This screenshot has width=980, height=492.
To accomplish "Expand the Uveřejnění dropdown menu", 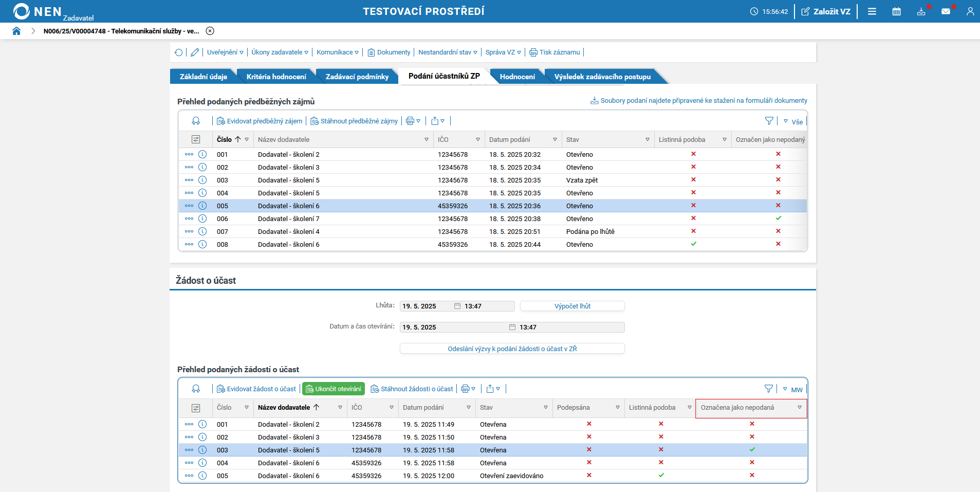I will click(x=225, y=52).
